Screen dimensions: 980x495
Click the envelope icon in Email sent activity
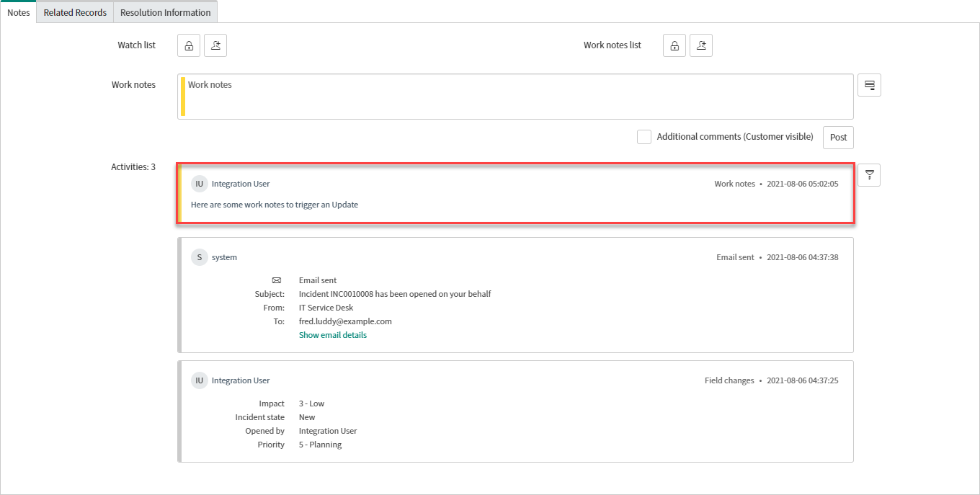pyautogui.click(x=276, y=280)
